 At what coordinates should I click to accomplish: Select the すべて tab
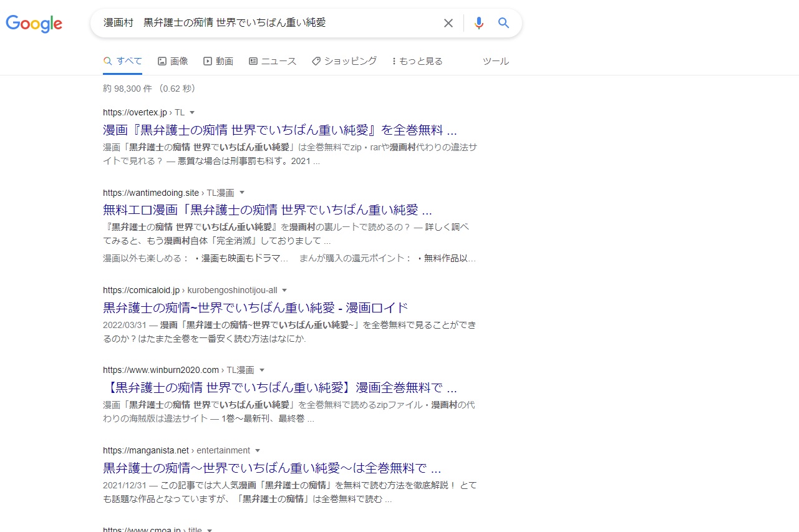(123, 61)
